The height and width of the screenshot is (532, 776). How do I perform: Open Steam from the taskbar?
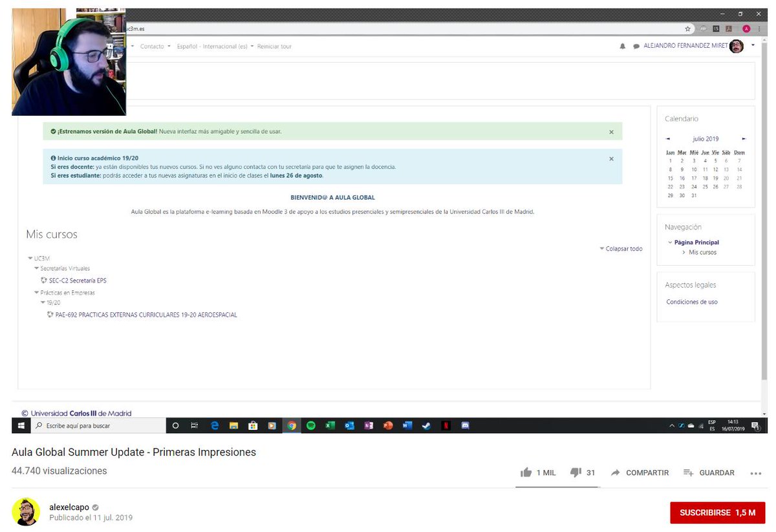pos(426,426)
